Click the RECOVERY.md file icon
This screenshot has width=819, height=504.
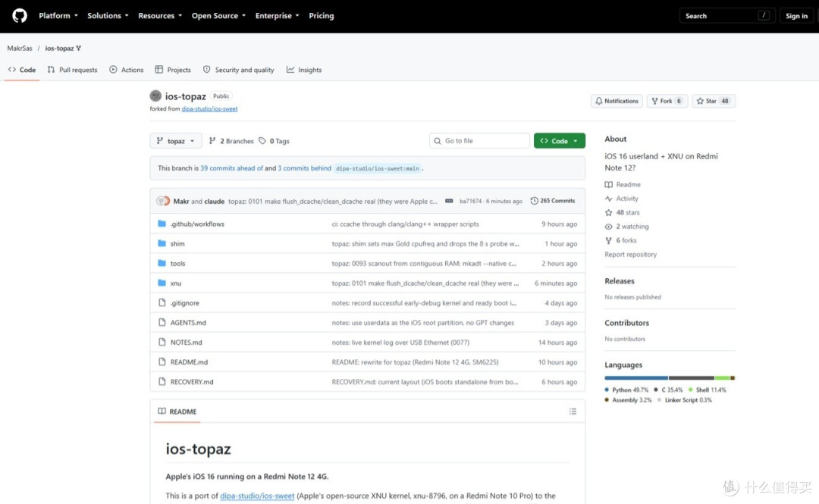coord(162,382)
